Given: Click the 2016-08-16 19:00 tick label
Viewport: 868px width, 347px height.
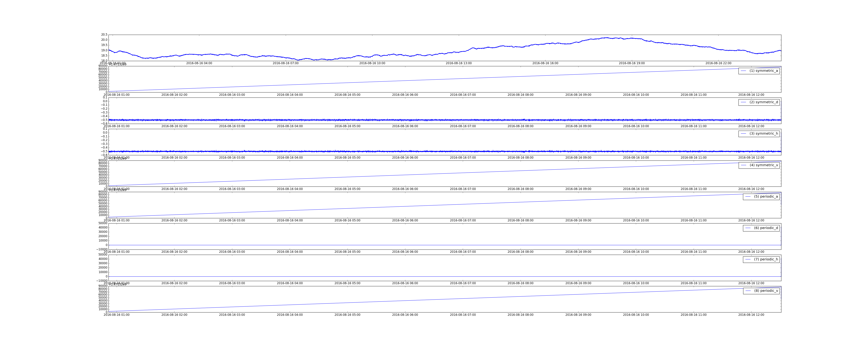Looking at the screenshot, I should pyautogui.click(x=632, y=63).
